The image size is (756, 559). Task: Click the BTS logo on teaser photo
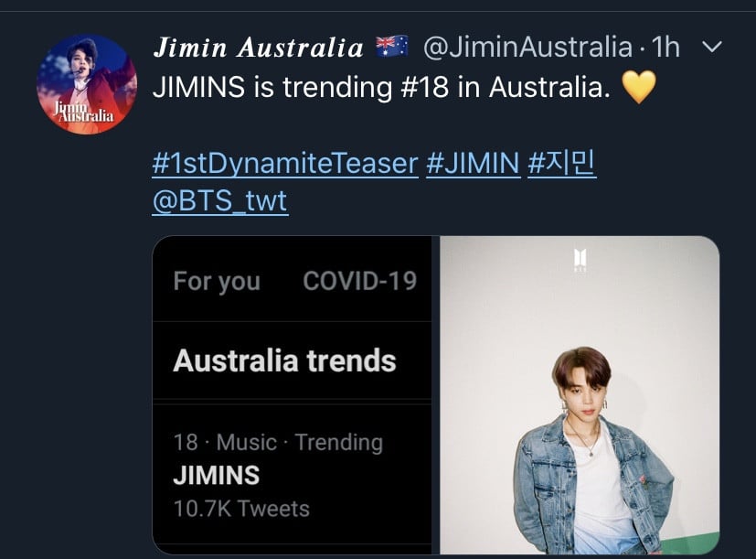(x=580, y=260)
